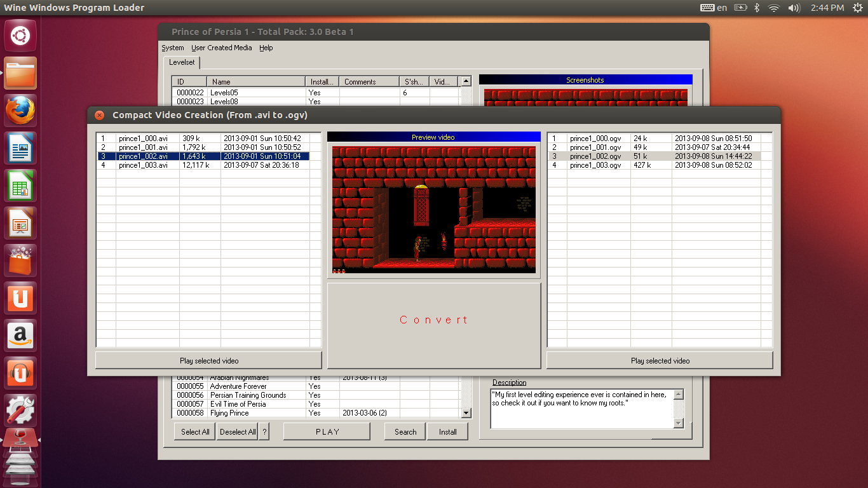The width and height of the screenshot is (868, 488).
Task: Open Ubuntu One launcher icon
Action: [20, 298]
